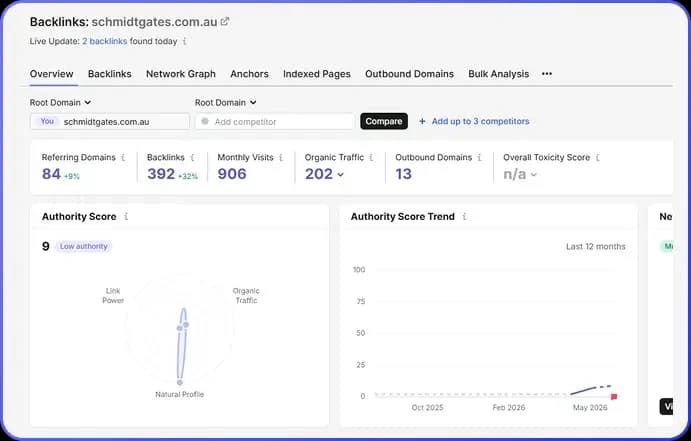Click the Outbound Domains value 13
Image resolution: width=691 pixels, height=441 pixels.
(x=403, y=174)
